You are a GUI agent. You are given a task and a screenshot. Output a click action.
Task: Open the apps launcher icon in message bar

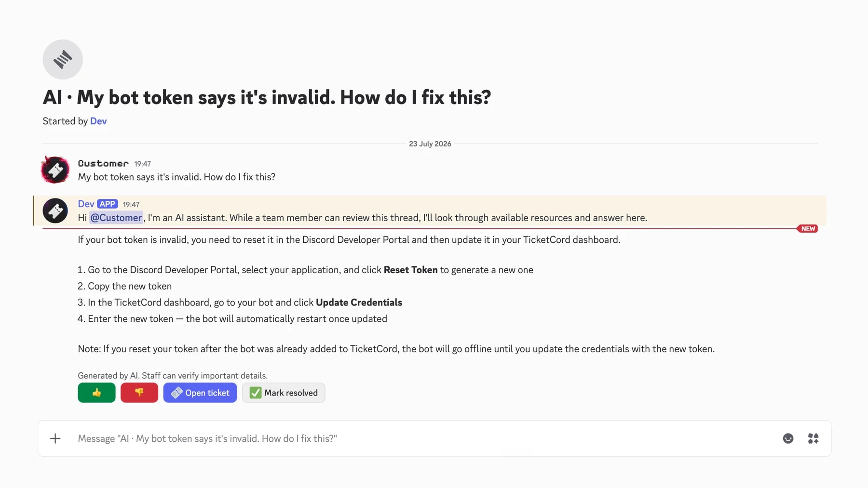(813, 438)
